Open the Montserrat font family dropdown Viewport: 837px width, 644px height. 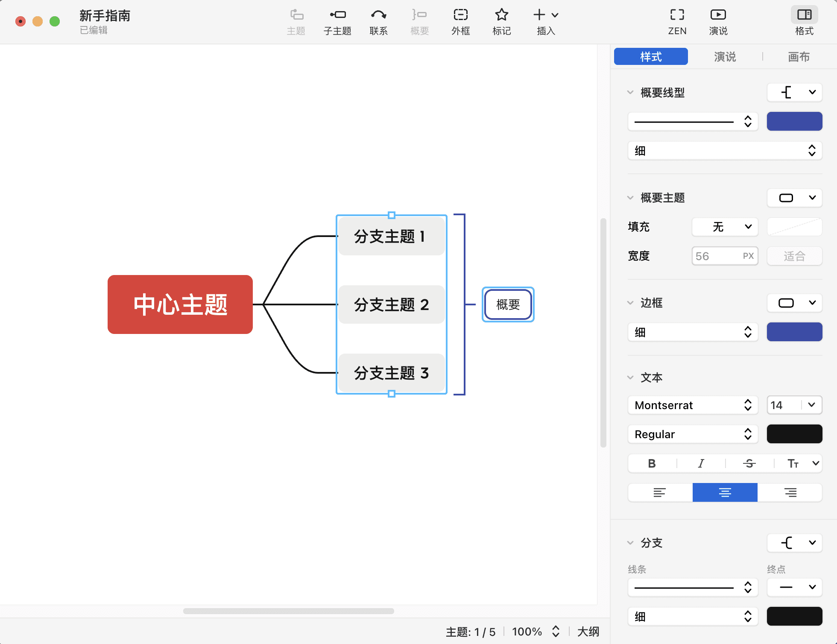[693, 405]
